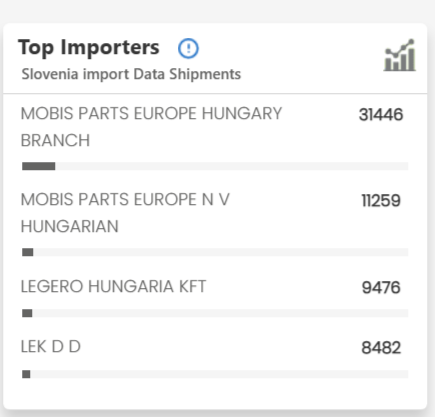Open LEK D D importer entry
The height and width of the screenshot is (417, 435).
point(51,347)
